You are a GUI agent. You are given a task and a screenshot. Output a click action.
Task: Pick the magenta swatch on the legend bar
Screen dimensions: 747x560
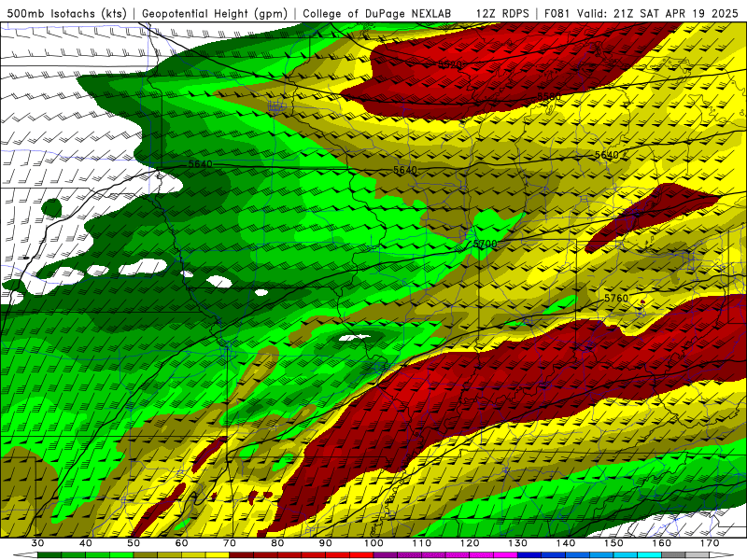(x=505, y=555)
